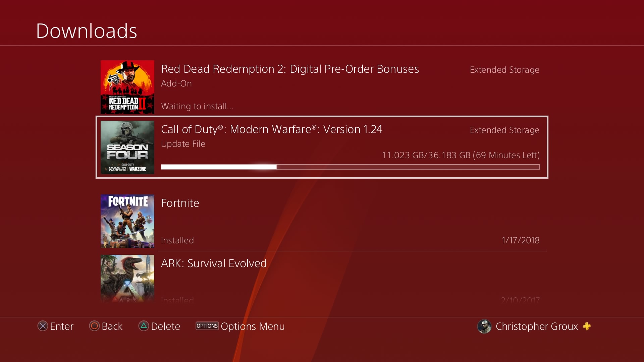Select the Christopher Groux profile icon
644x362 pixels.
(x=485, y=326)
